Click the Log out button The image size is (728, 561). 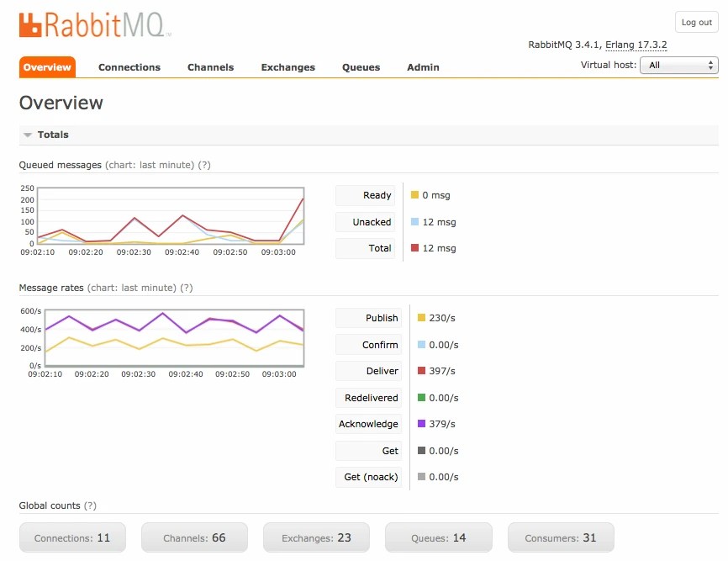(x=696, y=22)
